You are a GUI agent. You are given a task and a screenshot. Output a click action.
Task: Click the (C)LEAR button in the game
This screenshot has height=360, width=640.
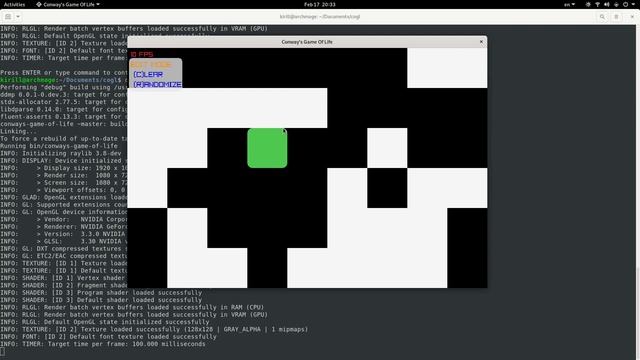(148, 74)
